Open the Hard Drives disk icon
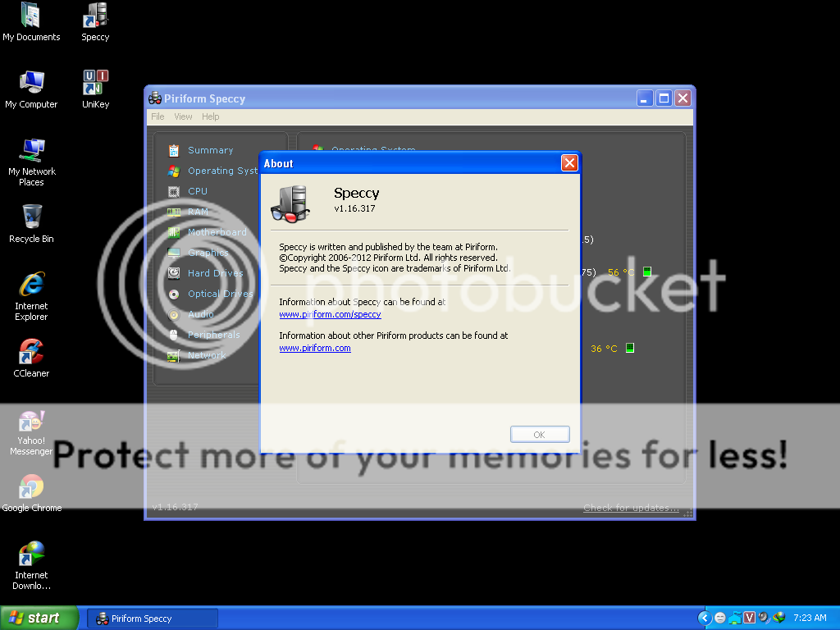The height and width of the screenshot is (630, 840). point(174,273)
